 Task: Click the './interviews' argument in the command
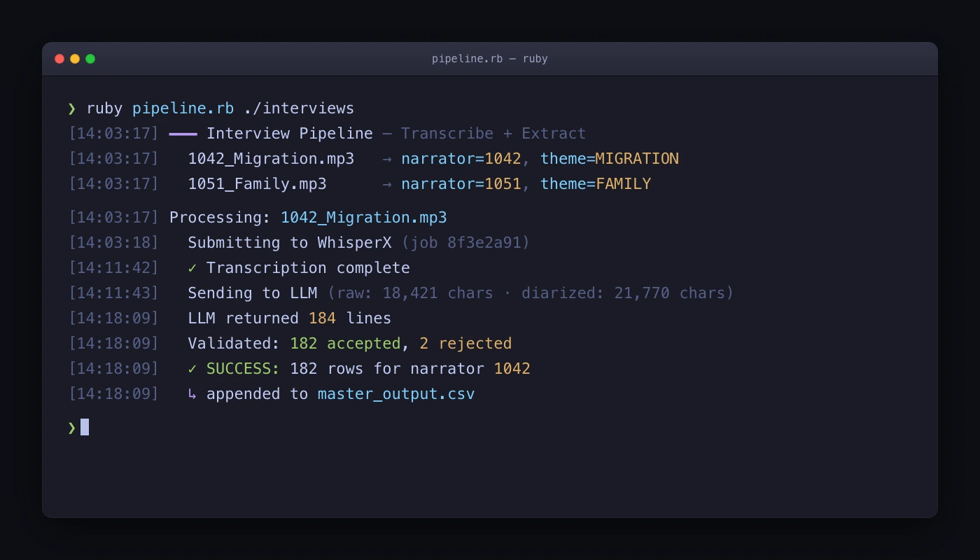[299, 108]
